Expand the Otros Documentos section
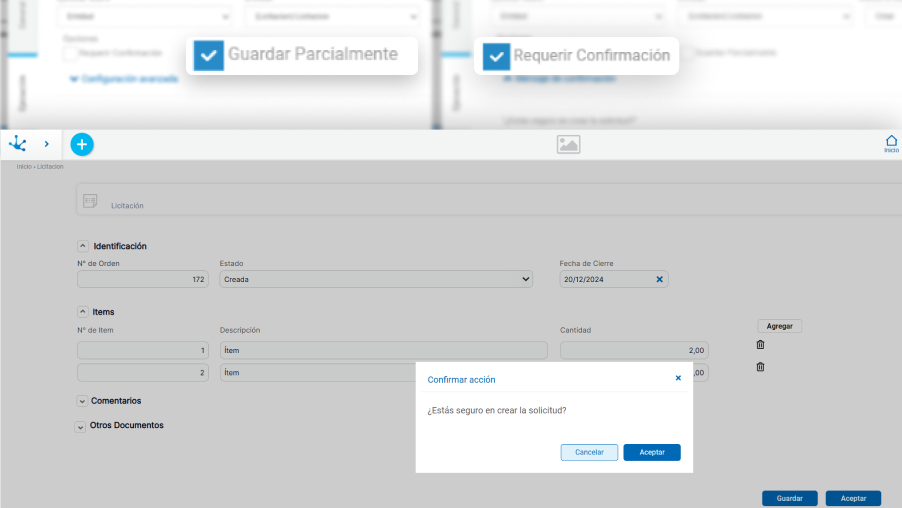The height and width of the screenshot is (508, 902). pyautogui.click(x=82, y=426)
